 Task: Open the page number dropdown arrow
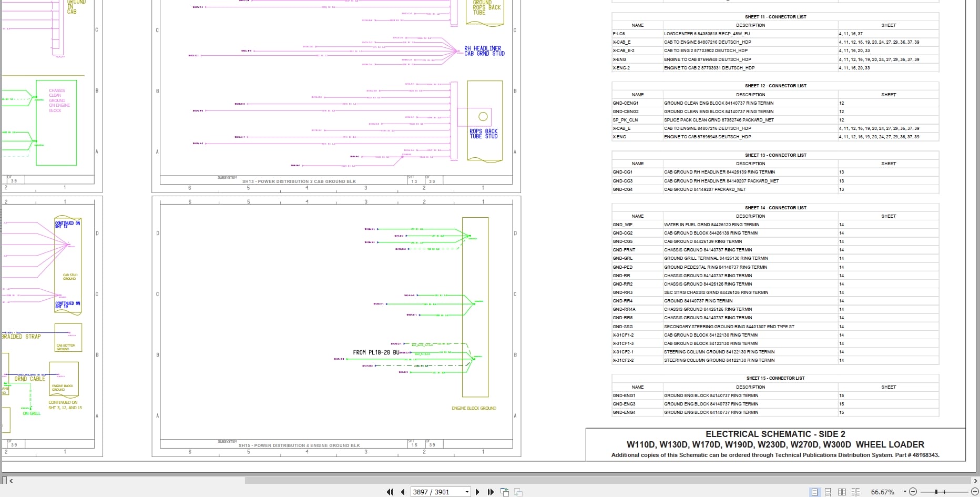click(x=467, y=492)
